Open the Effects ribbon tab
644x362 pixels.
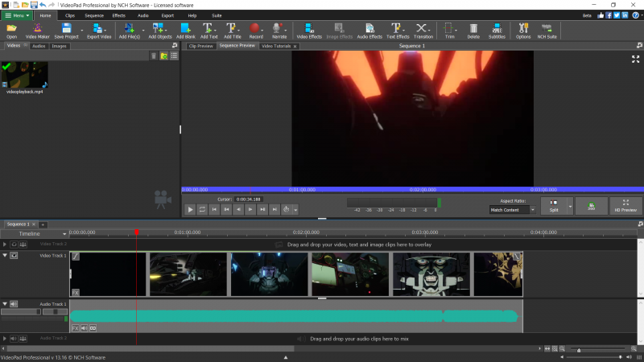point(118,15)
